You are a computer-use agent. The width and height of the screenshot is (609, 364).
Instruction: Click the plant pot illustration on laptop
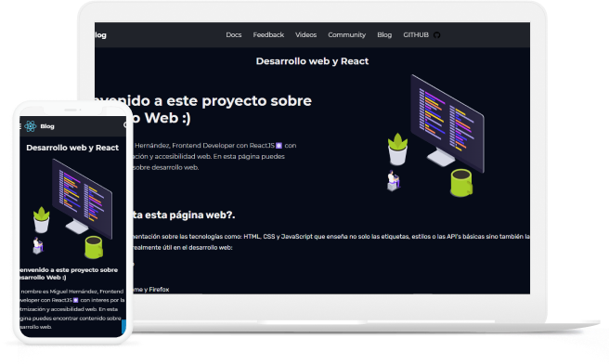pos(397,149)
